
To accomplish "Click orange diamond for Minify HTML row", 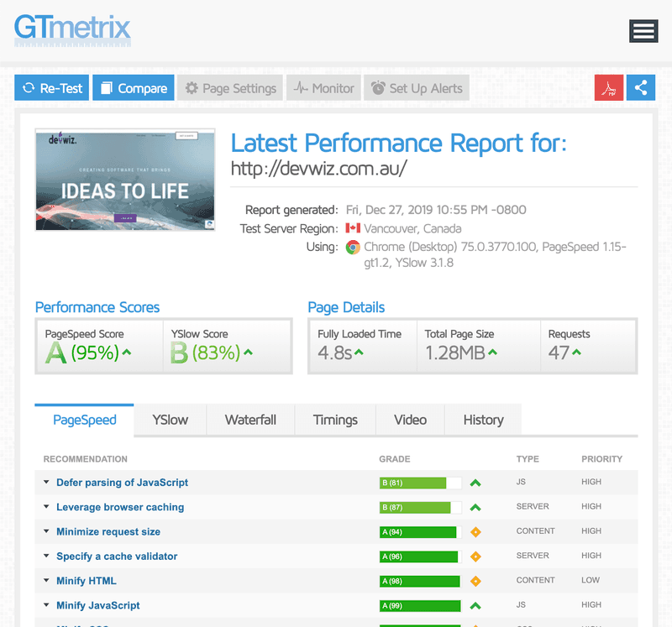I will point(475,581).
